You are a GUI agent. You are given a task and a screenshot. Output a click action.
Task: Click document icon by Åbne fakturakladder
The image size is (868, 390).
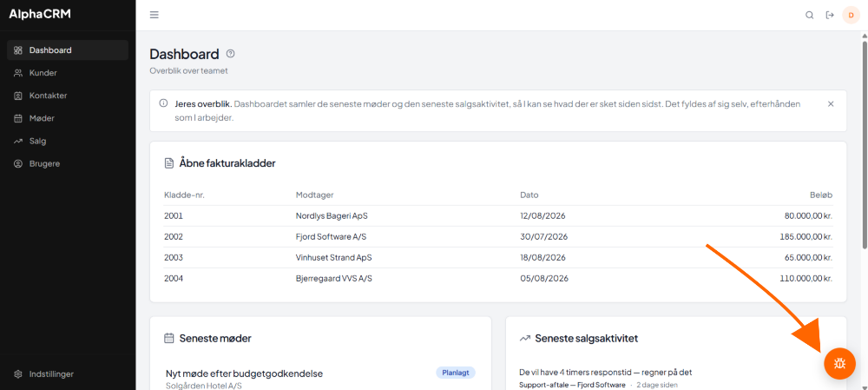click(169, 163)
